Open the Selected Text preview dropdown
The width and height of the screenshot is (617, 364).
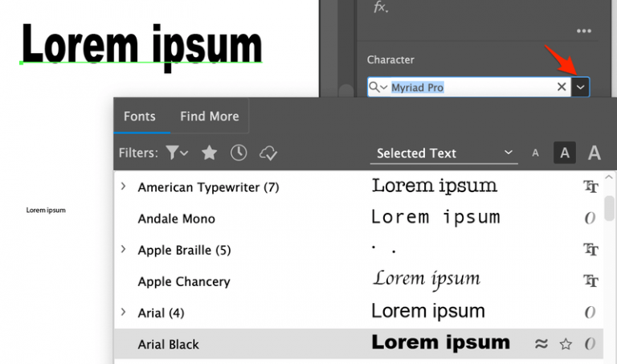click(443, 153)
